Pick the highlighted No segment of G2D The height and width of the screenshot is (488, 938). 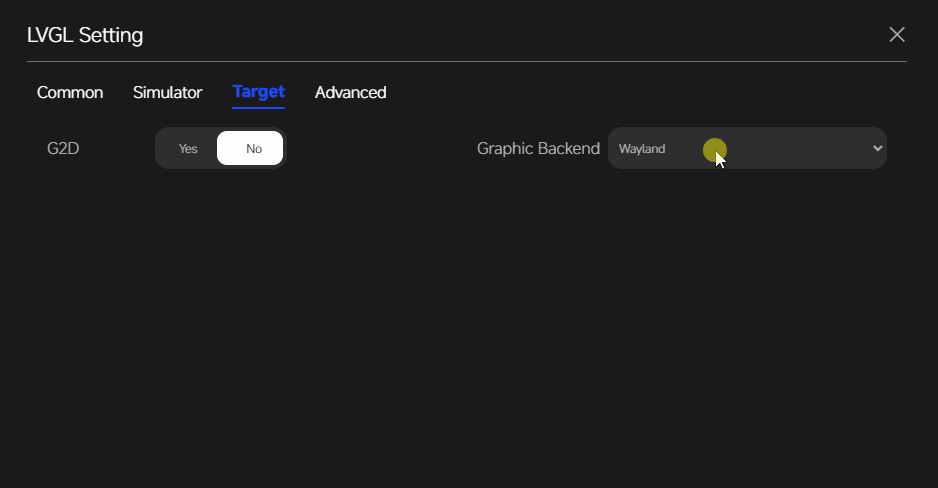point(250,148)
